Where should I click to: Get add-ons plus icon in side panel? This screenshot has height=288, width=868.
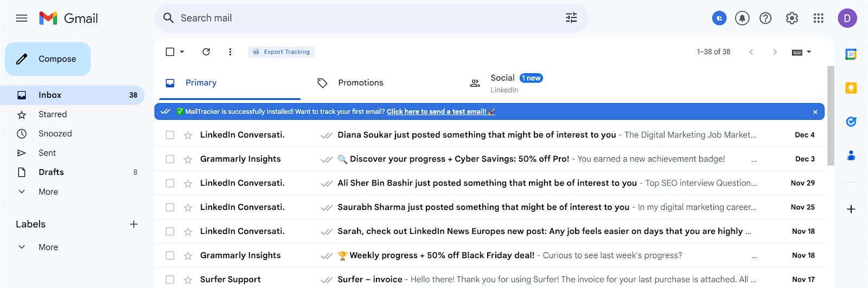[851, 209]
